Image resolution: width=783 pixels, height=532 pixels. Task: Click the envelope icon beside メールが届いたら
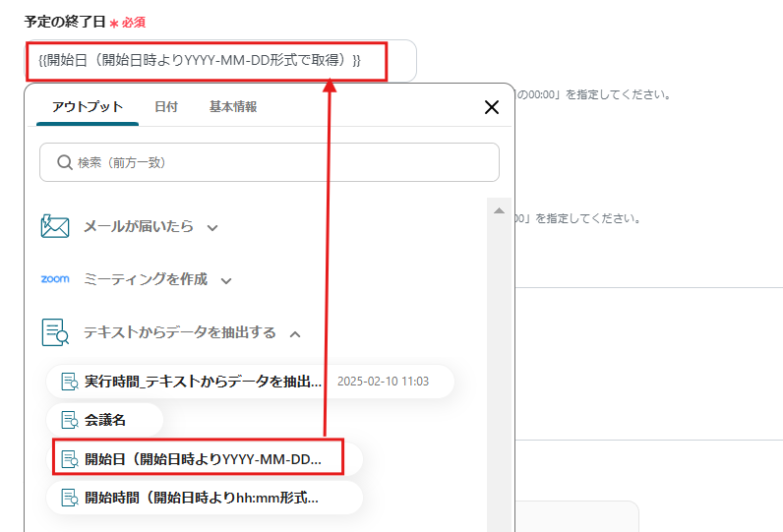[55, 226]
